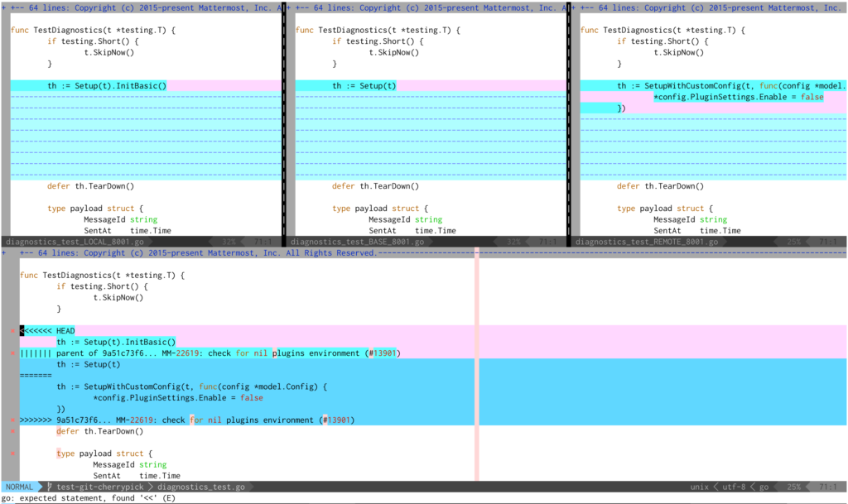The width and height of the screenshot is (848, 504).
Task: Click the 32% indicator in the LOCAL pane status line
Action: pyautogui.click(x=229, y=242)
